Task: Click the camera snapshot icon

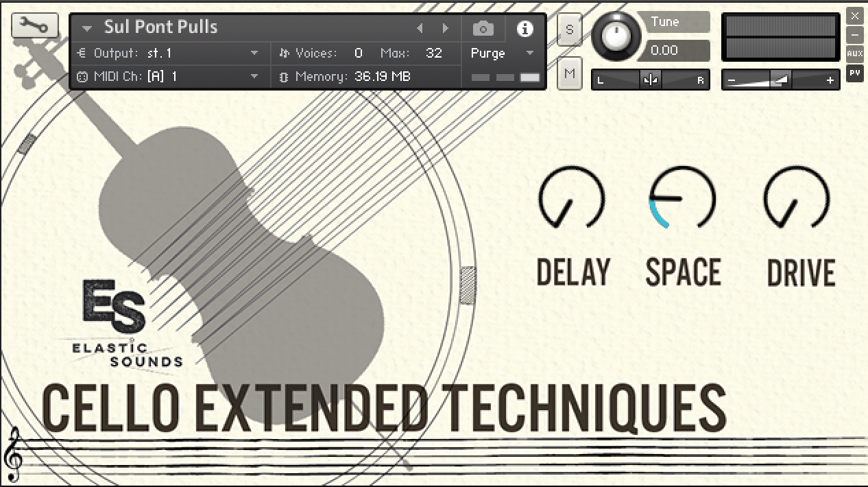Action: tap(483, 29)
